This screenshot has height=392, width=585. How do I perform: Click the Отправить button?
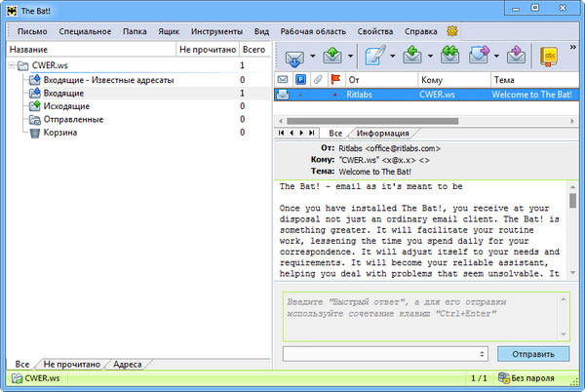532,353
